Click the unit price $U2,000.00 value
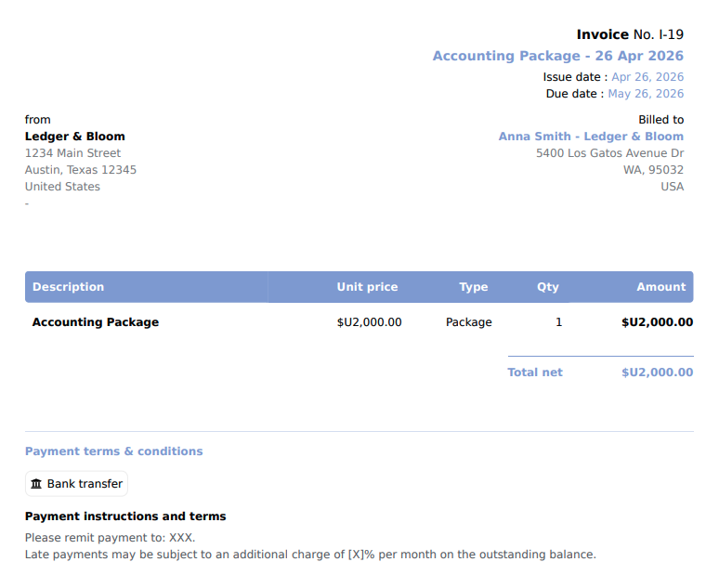The width and height of the screenshot is (706, 588). (x=369, y=322)
